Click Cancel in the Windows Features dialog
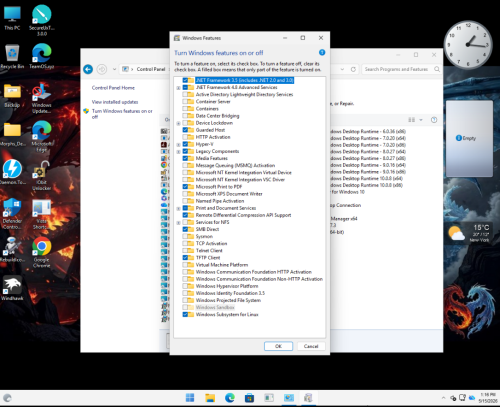 (311, 346)
